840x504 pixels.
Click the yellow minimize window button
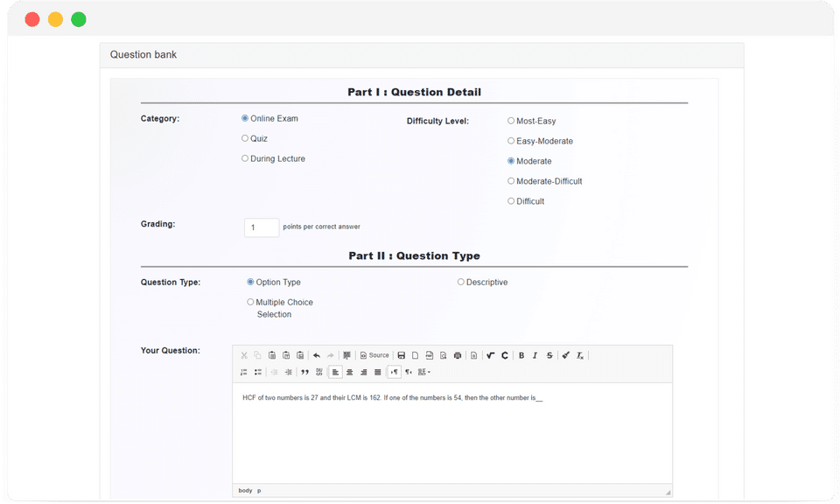55,19
